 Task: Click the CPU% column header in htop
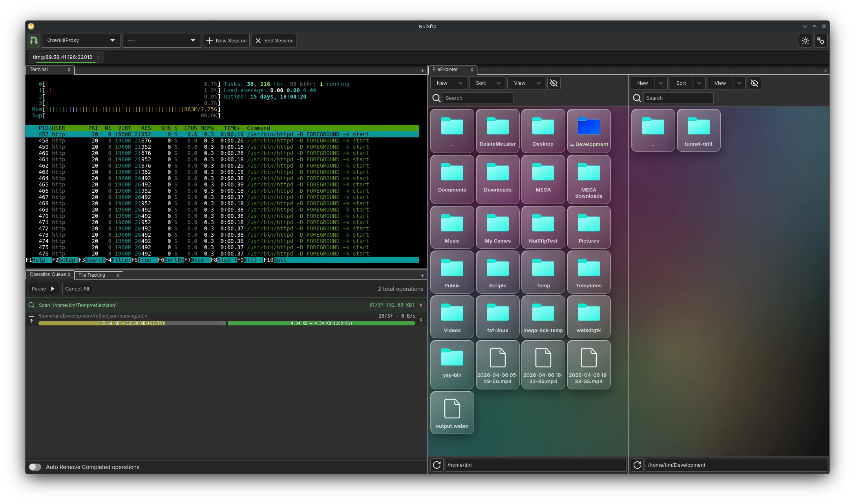[190, 128]
